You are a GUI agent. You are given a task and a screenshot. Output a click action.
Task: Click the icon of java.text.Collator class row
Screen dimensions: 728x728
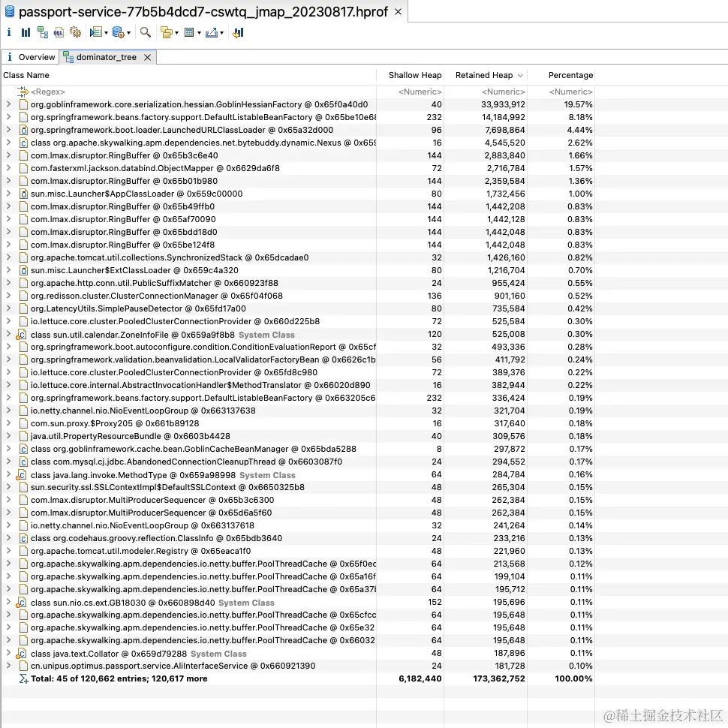point(21,653)
